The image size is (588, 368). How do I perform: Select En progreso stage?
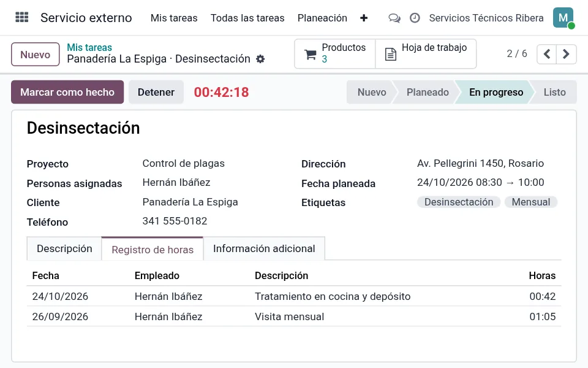pyautogui.click(x=496, y=92)
